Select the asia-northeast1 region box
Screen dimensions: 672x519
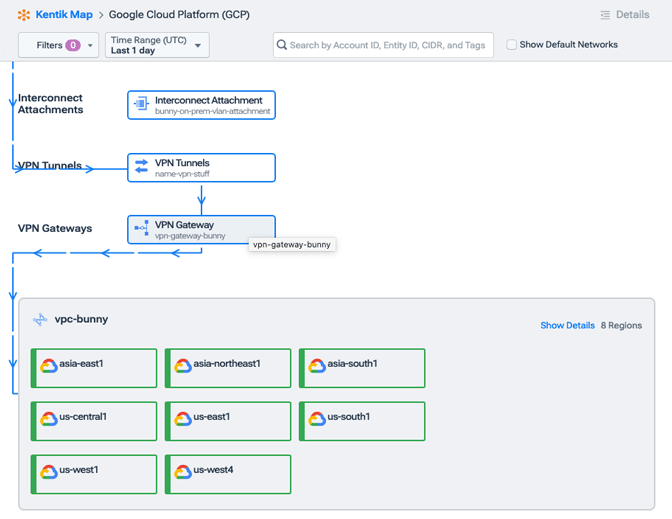pos(228,368)
